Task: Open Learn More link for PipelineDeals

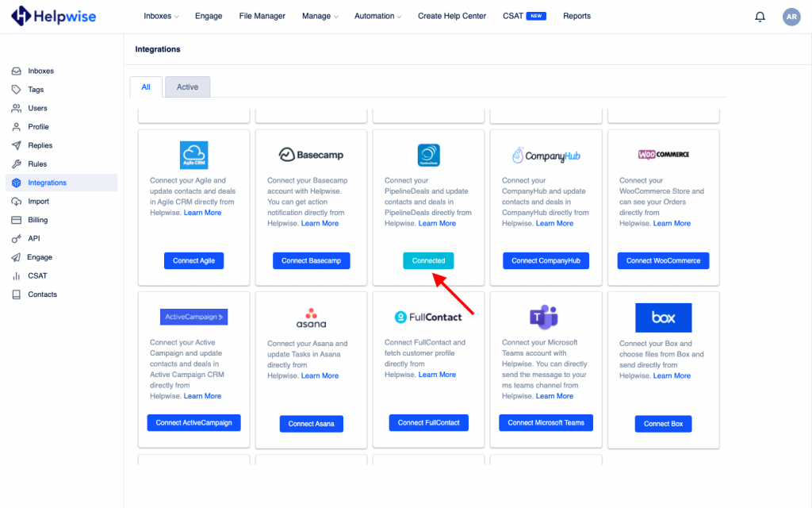Action: tap(437, 223)
